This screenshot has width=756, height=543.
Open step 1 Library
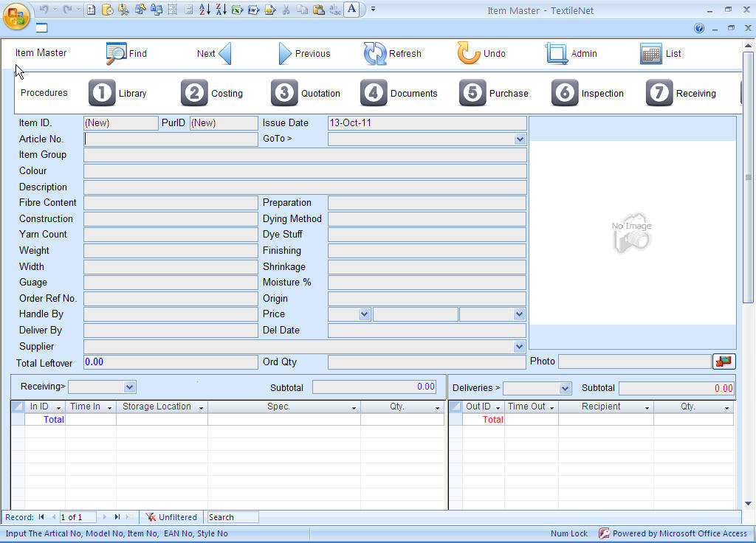[118, 93]
